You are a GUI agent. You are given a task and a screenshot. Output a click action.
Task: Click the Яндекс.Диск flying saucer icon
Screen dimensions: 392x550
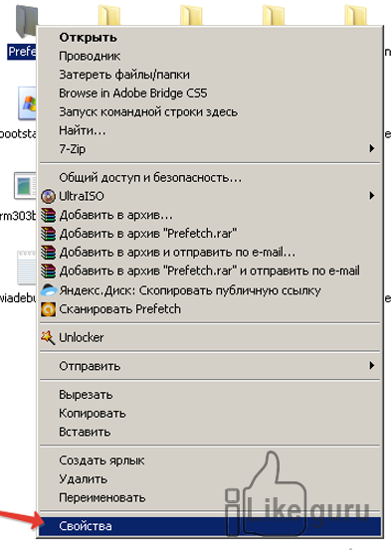coord(49,290)
